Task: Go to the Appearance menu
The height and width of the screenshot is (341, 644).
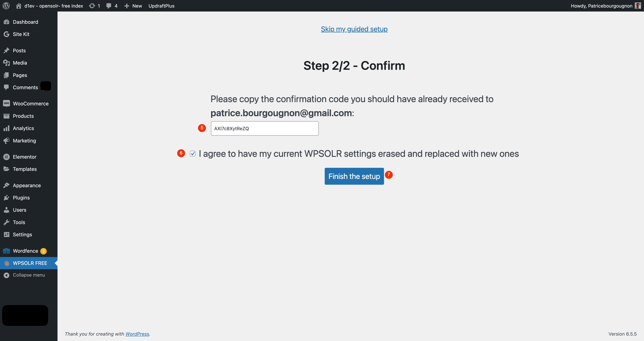Action: point(27,185)
